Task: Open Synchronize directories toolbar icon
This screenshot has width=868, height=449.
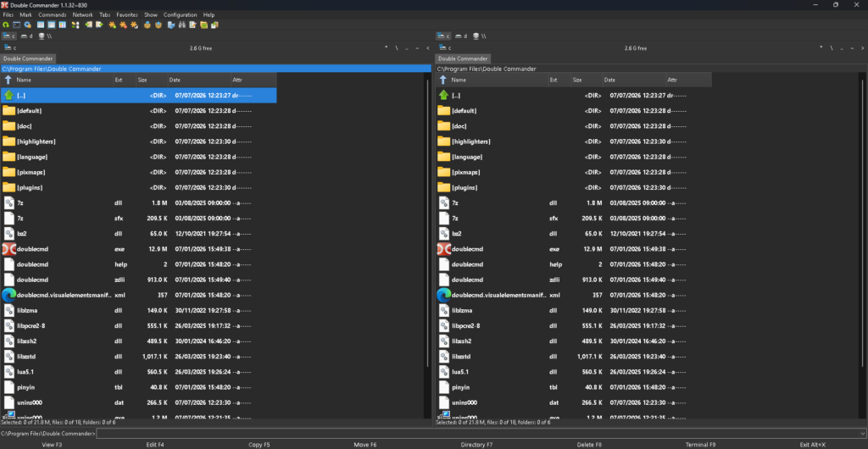Action: (x=203, y=25)
